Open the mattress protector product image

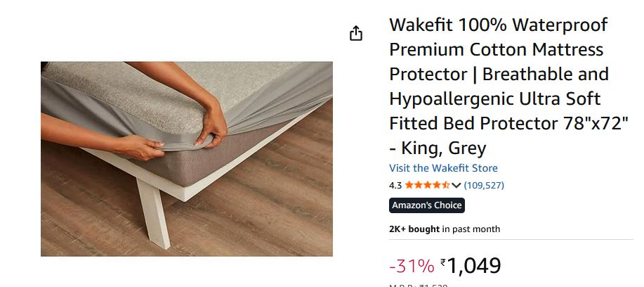coord(187,159)
